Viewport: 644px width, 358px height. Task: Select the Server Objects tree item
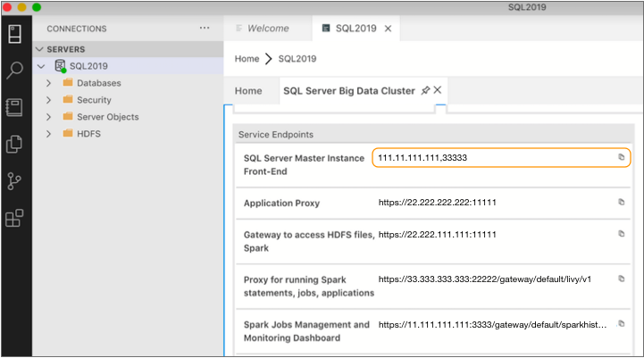[108, 117]
